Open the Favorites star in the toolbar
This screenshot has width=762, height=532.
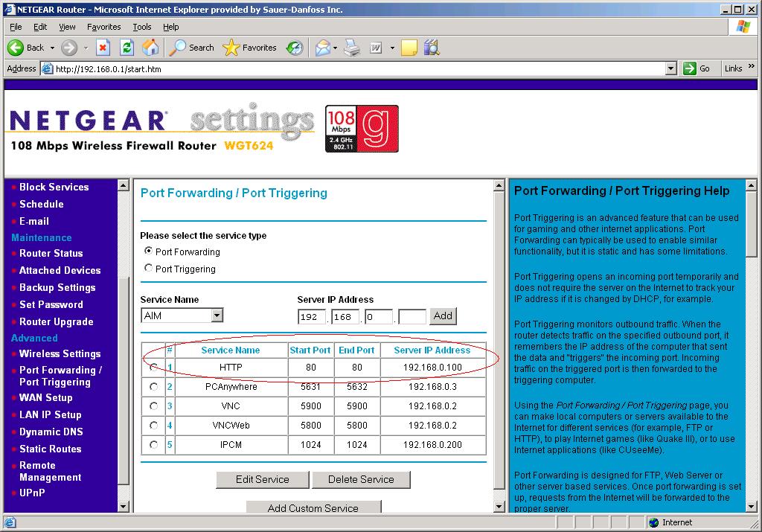click(249, 48)
